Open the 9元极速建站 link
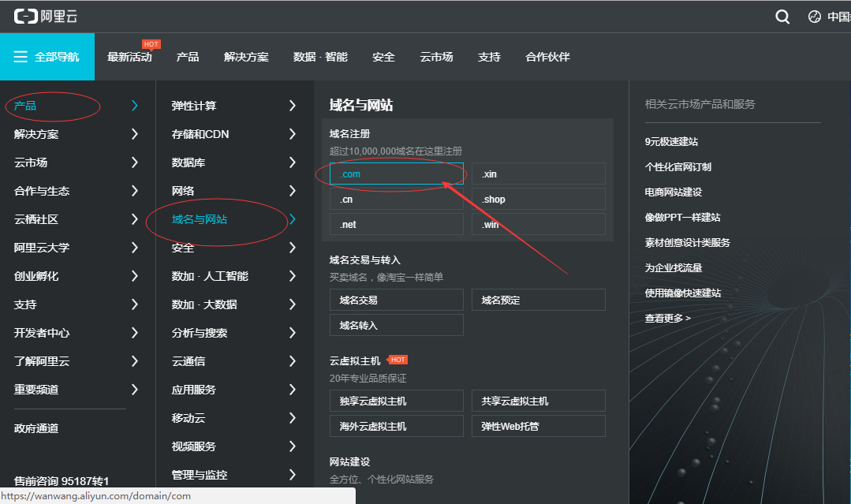Viewport: 851px width, 504px height. (671, 142)
